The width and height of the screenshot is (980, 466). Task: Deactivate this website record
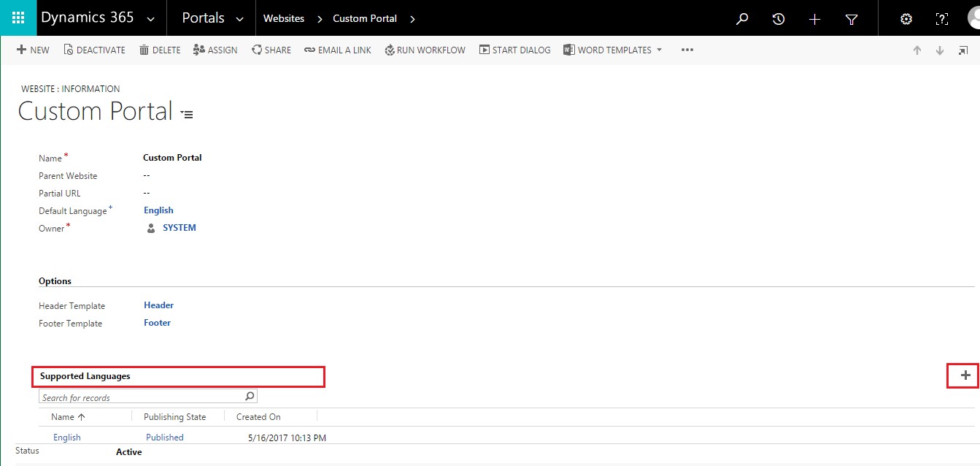pos(94,50)
